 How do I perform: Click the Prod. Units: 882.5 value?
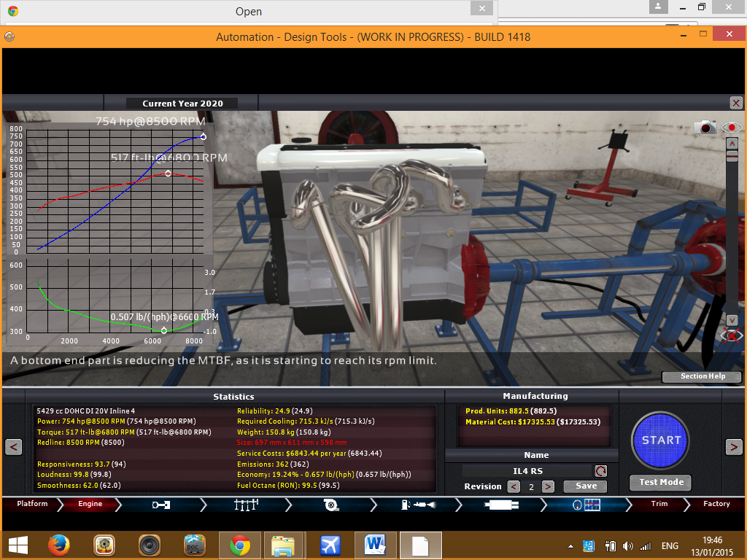(x=511, y=411)
